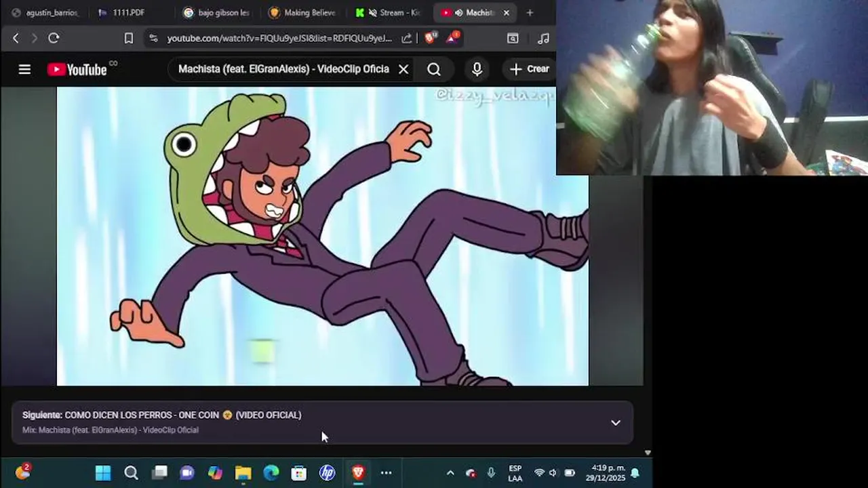Click the Siguiente: COMO DICEN LOS PERROS title
This screenshot has width=868, height=488.
[161, 415]
